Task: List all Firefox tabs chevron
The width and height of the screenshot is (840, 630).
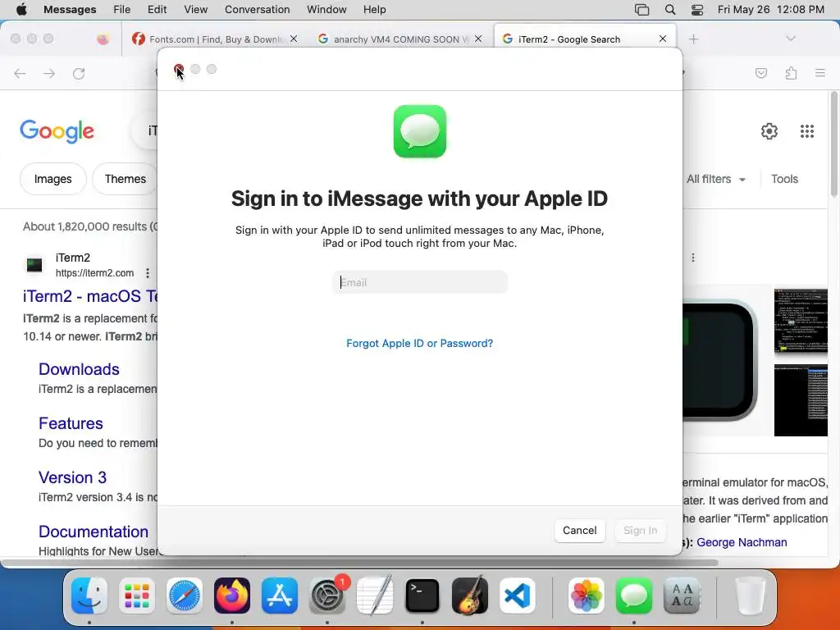Action: (x=791, y=39)
